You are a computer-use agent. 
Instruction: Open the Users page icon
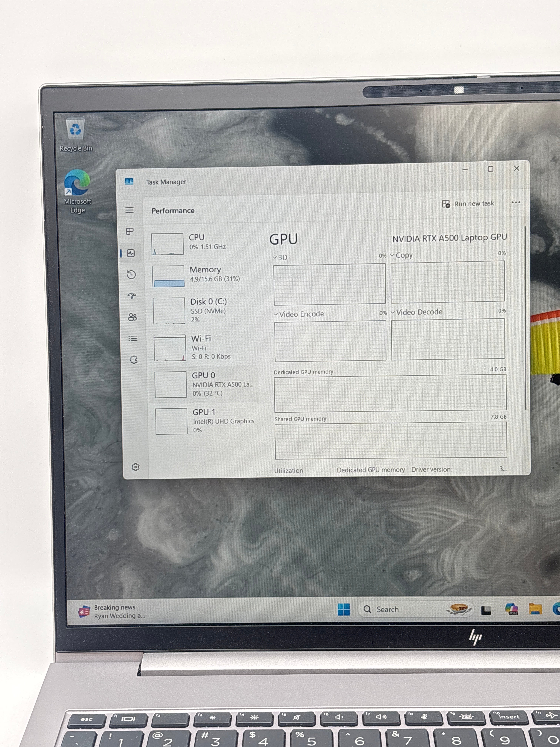[x=132, y=317]
